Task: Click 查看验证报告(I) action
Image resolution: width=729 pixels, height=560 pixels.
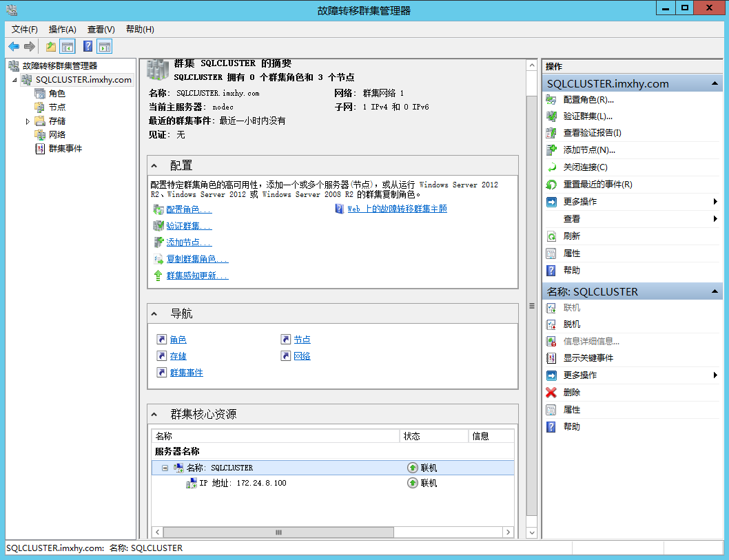Action: click(x=592, y=133)
